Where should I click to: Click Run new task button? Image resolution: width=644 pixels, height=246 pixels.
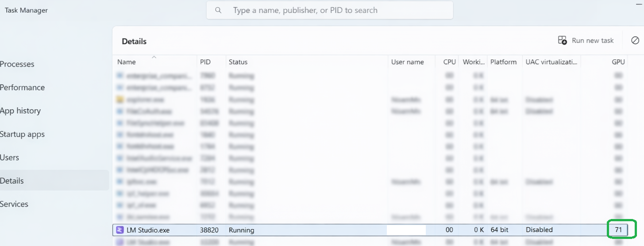point(586,40)
